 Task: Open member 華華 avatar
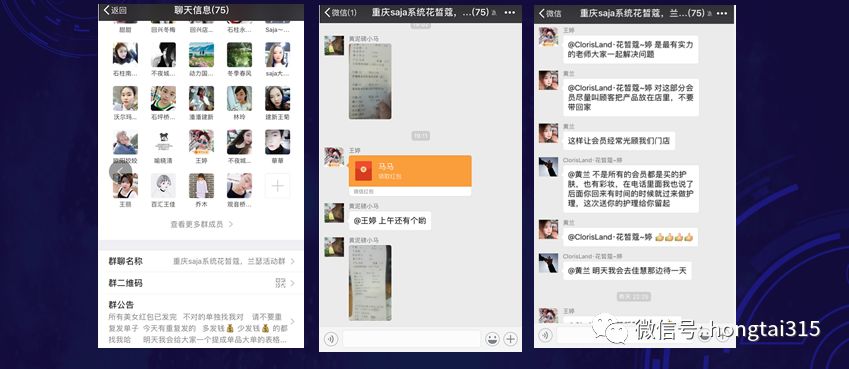coord(277,142)
